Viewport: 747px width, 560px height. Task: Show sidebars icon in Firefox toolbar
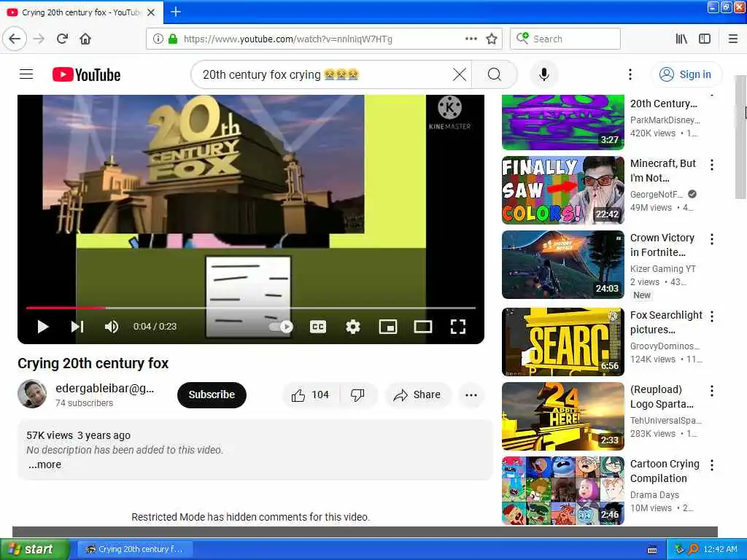[705, 39]
